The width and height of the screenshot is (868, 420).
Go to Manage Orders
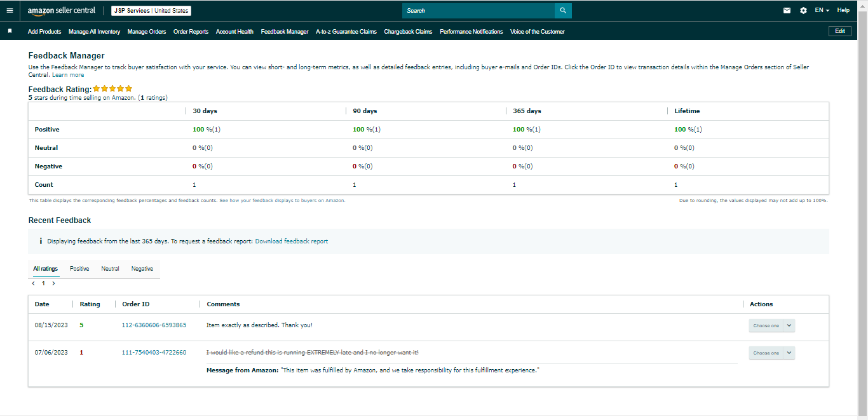coord(147,31)
